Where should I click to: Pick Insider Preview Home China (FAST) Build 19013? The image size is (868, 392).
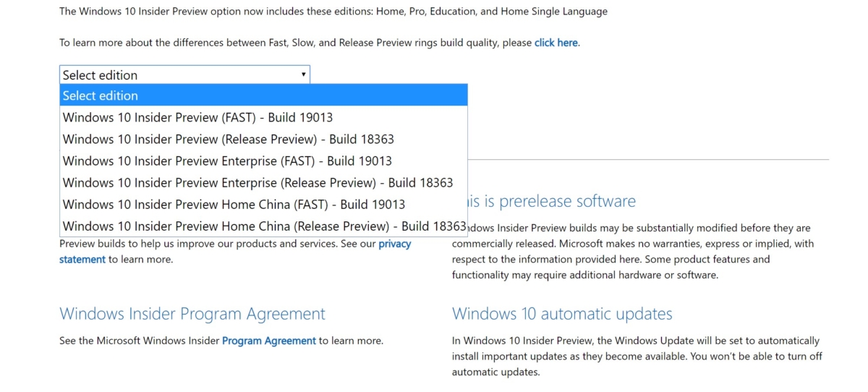[263, 204]
